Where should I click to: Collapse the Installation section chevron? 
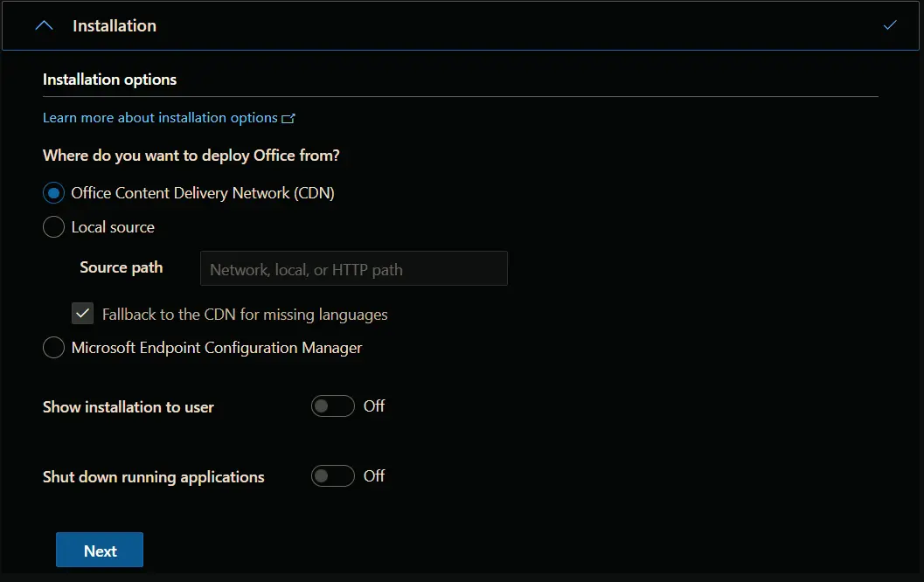coord(45,26)
